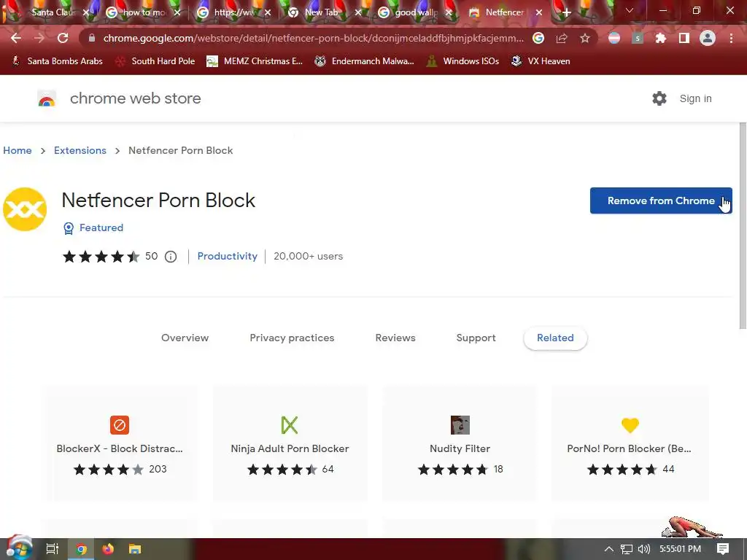
Task: Select the Related tab
Action: 555,338
